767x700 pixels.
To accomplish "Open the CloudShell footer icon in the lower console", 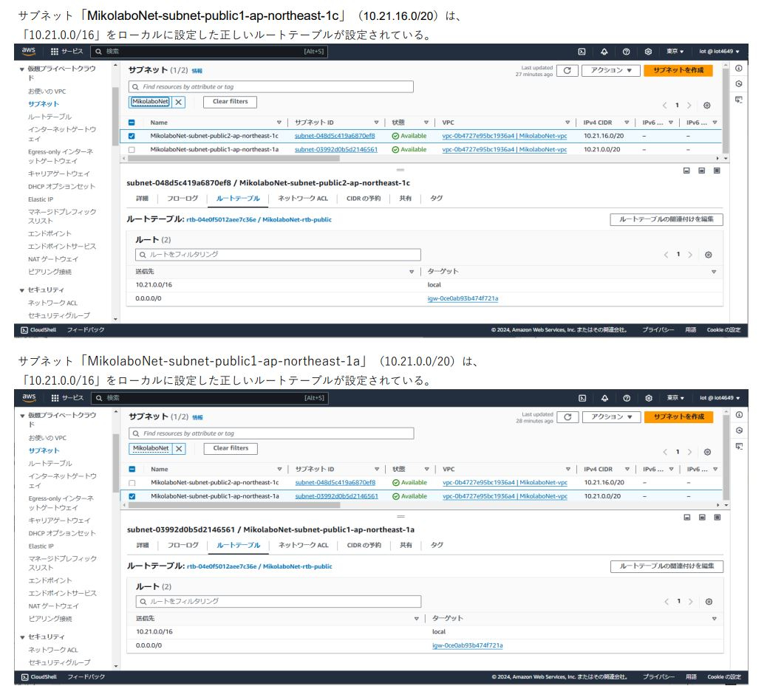I will [x=24, y=677].
